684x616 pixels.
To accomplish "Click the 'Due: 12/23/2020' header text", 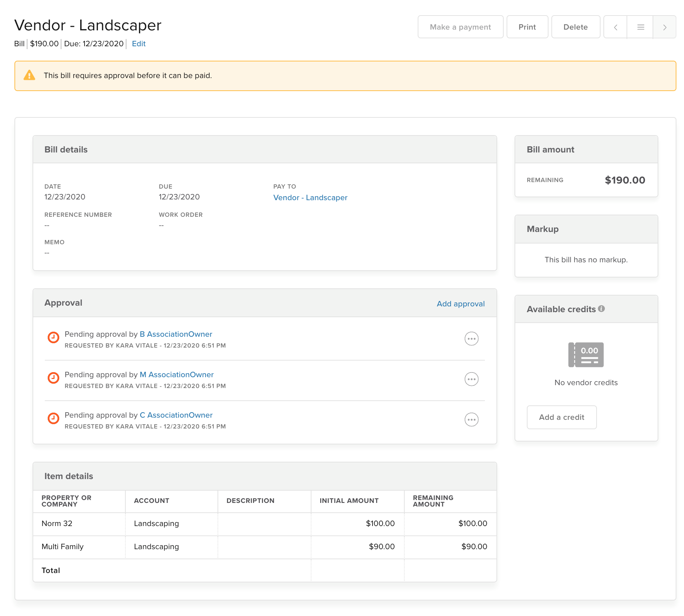I will [94, 44].
